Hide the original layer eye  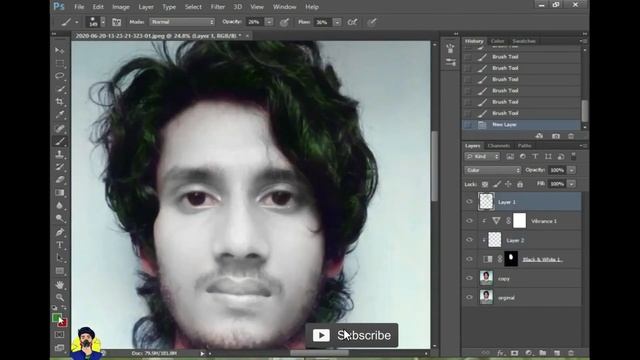[x=469, y=297]
